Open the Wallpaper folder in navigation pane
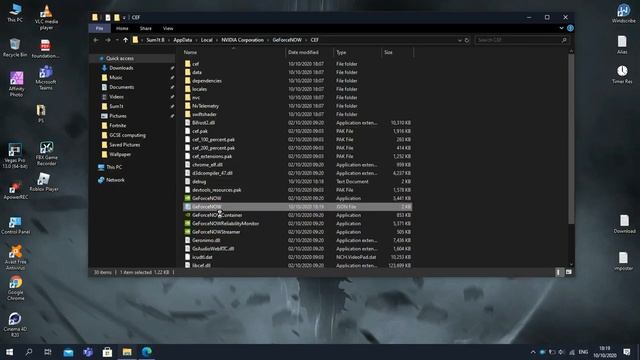This screenshot has width=640, height=360. click(x=120, y=154)
